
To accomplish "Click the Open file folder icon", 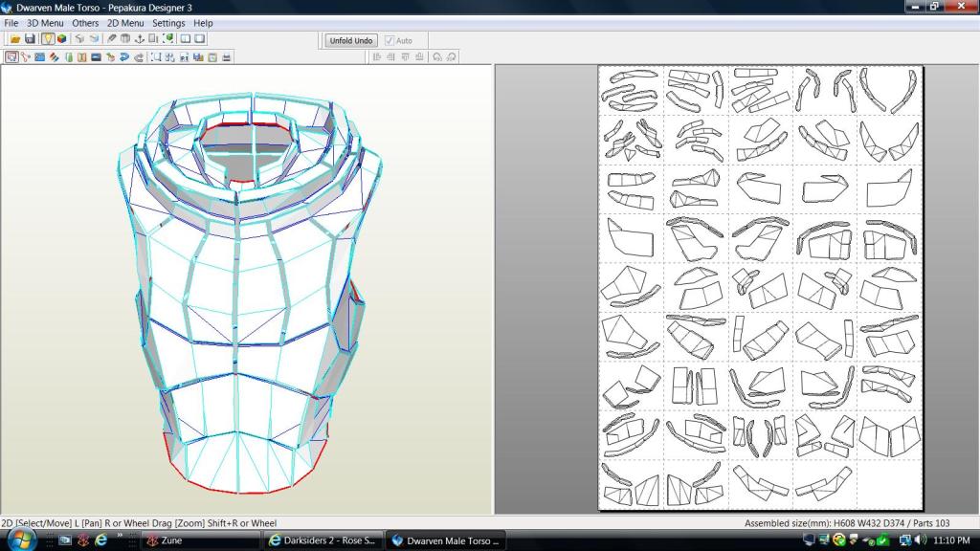I will [15, 39].
